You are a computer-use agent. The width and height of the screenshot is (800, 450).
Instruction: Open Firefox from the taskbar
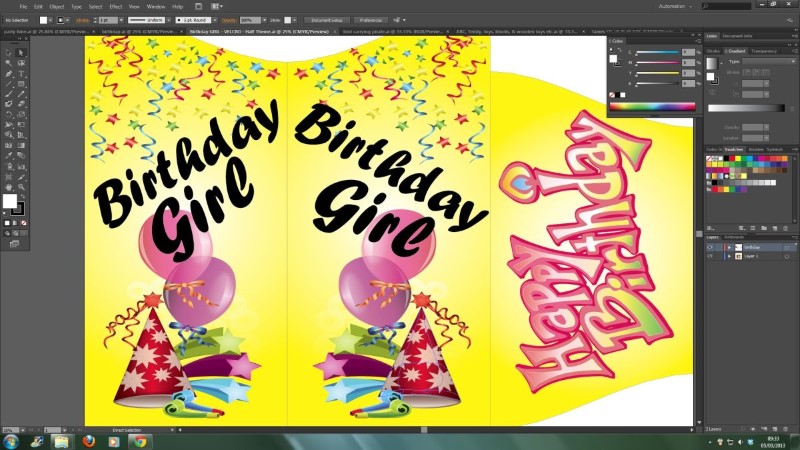[90, 440]
